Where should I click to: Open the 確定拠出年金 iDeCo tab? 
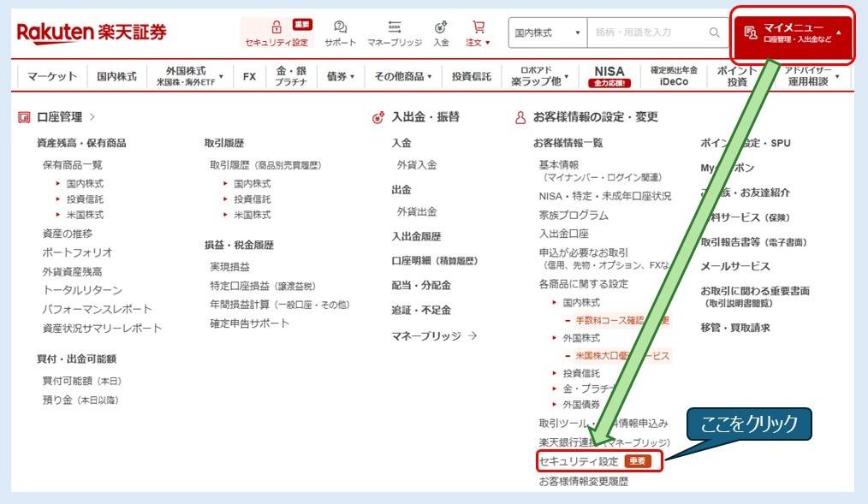click(x=674, y=76)
